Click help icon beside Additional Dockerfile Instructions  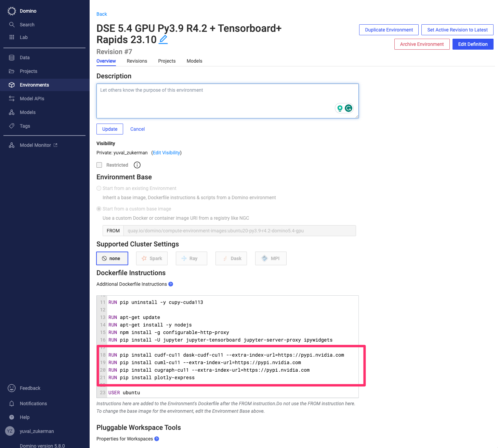click(x=171, y=284)
